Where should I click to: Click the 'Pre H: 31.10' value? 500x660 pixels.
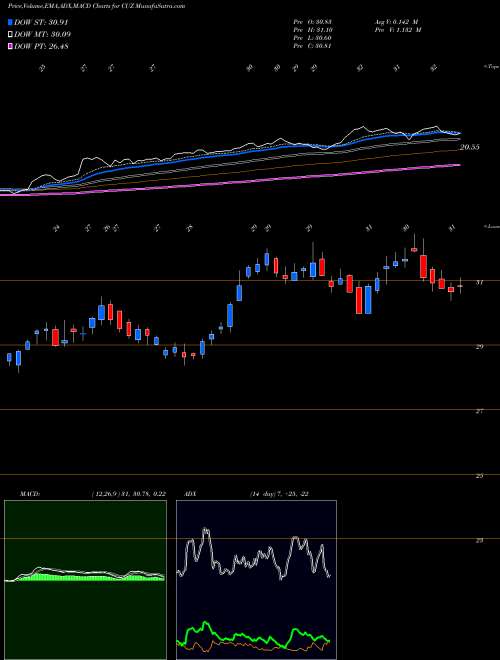coord(312,30)
